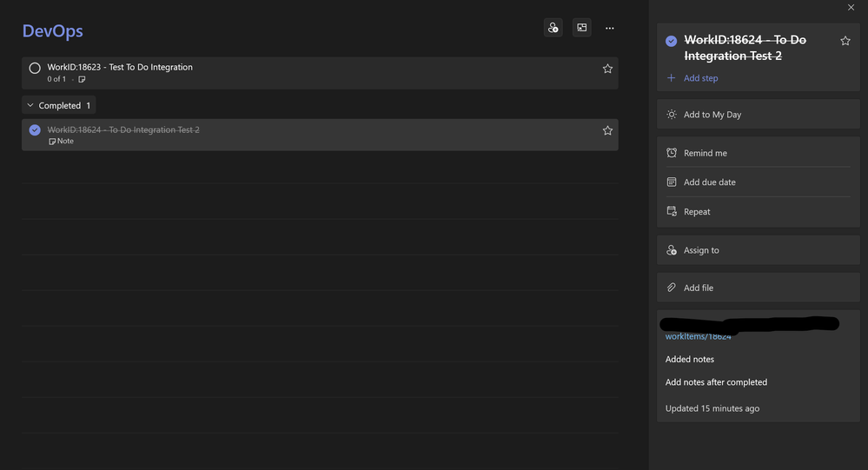The width and height of the screenshot is (868, 470).
Task: Select the struck-through WorkID:18624 task row
Action: point(320,135)
